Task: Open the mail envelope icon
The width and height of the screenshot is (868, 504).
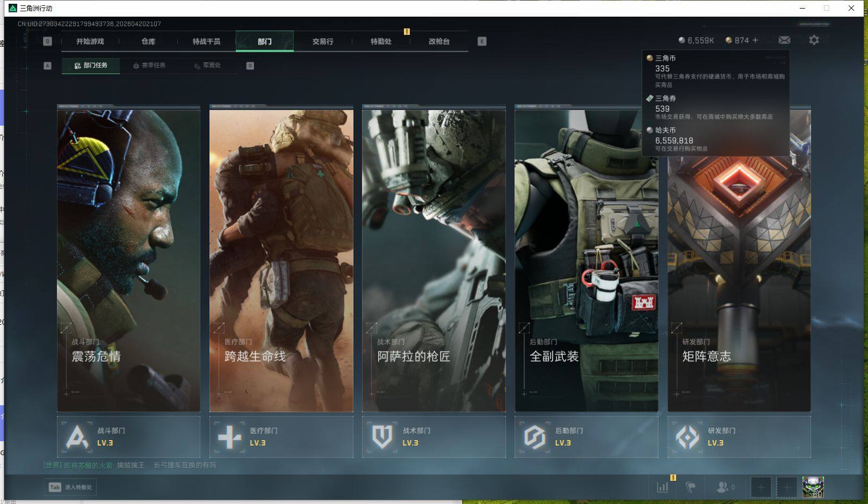Action: [784, 40]
